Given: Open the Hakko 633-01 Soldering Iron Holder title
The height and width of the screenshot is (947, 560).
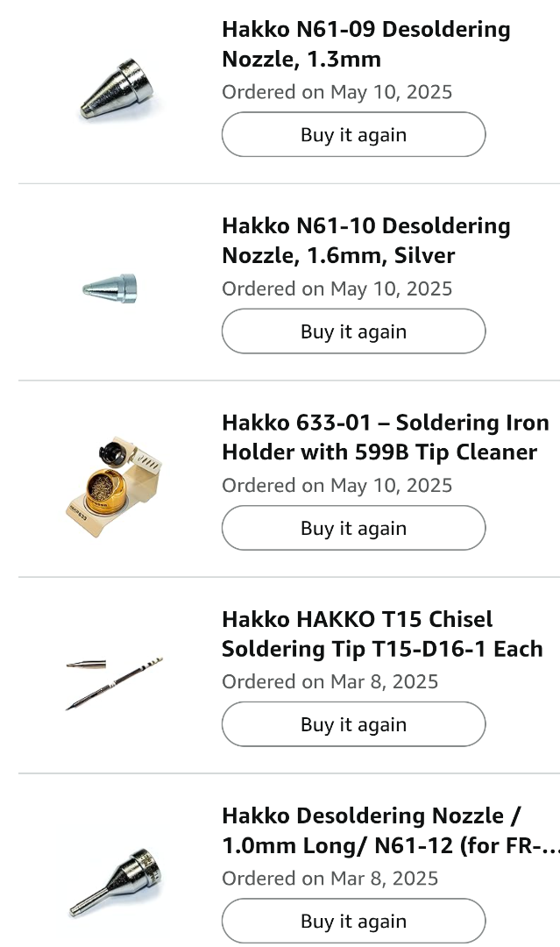Looking at the screenshot, I should (x=385, y=438).
